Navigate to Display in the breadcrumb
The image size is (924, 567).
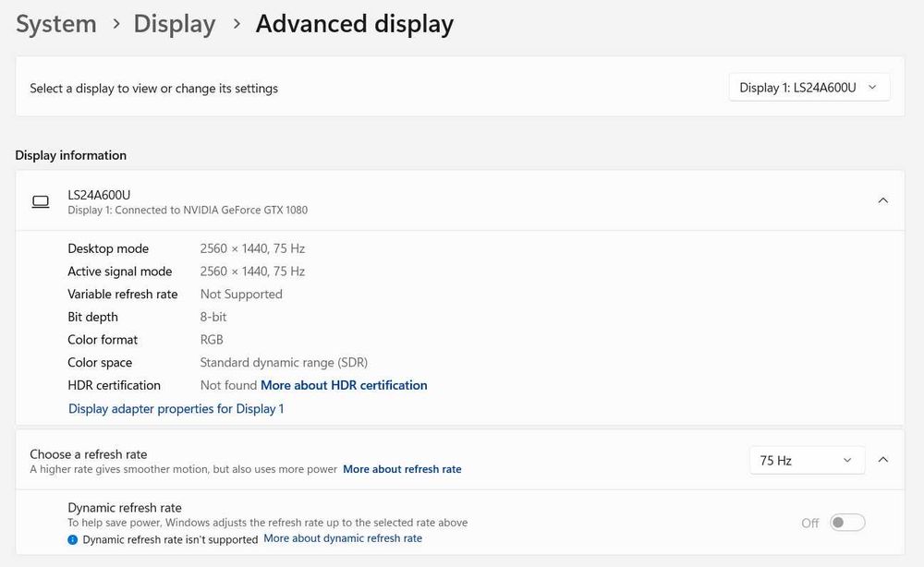pos(175,24)
